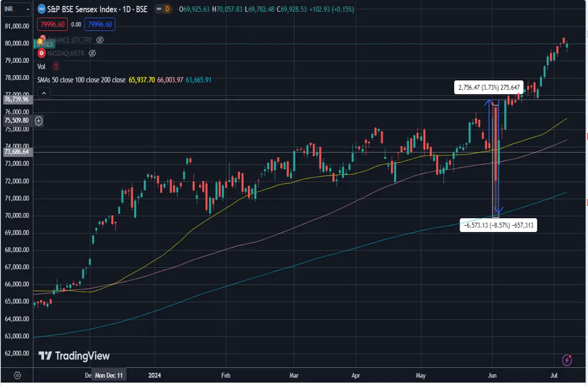Select the SMAs 50 100 200 close legend
The image size is (588, 386).
tap(81, 79)
